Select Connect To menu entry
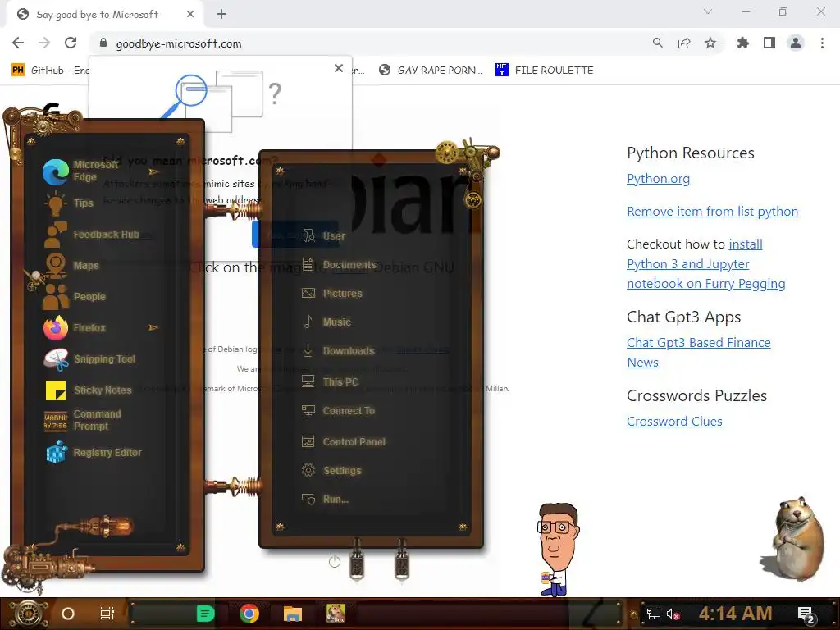 [x=338, y=411]
